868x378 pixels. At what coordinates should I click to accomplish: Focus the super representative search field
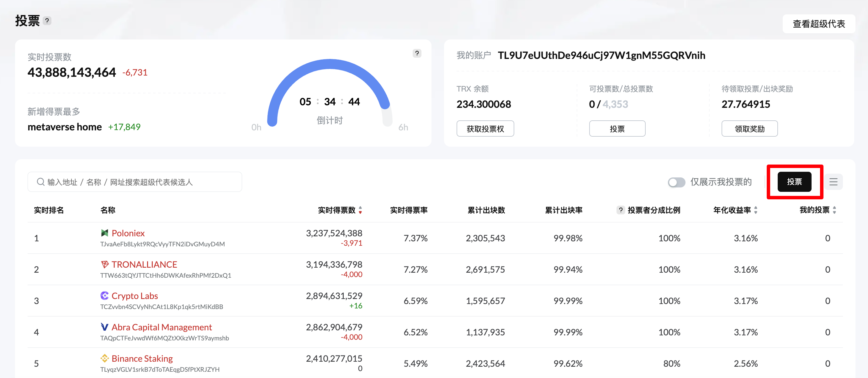[x=135, y=182]
